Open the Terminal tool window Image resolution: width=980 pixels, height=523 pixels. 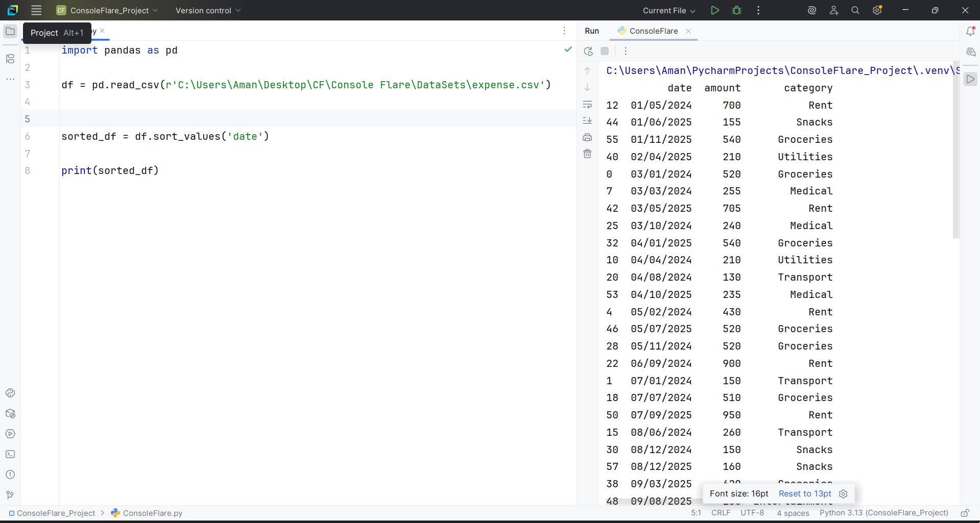tap(10, 454)
